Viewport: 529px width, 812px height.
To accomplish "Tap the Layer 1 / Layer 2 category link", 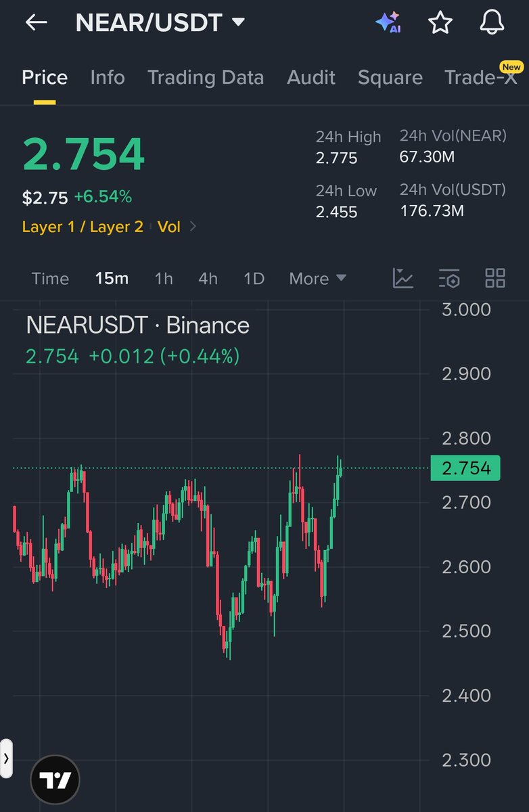I will click(x=83, y=227).
